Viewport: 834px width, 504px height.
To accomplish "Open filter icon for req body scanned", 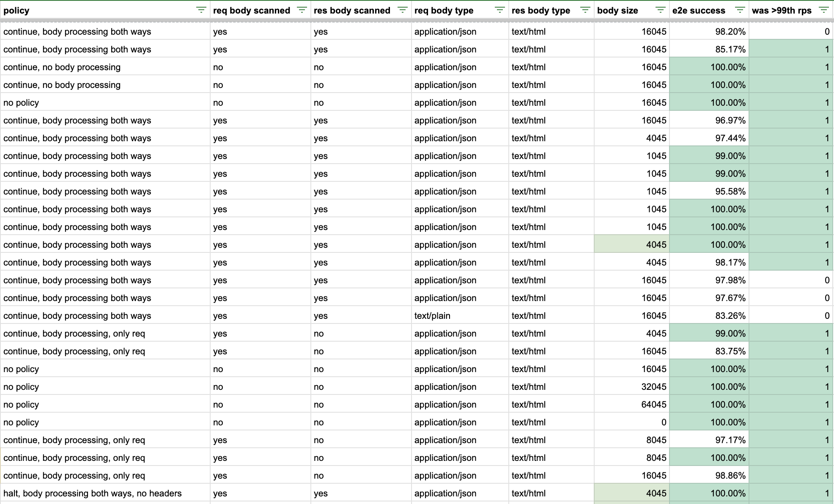I will pyautogui.click(x=302, y=10).
